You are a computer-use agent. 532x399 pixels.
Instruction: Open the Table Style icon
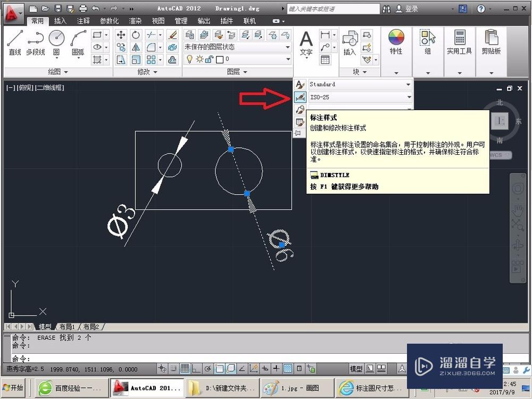300,122
